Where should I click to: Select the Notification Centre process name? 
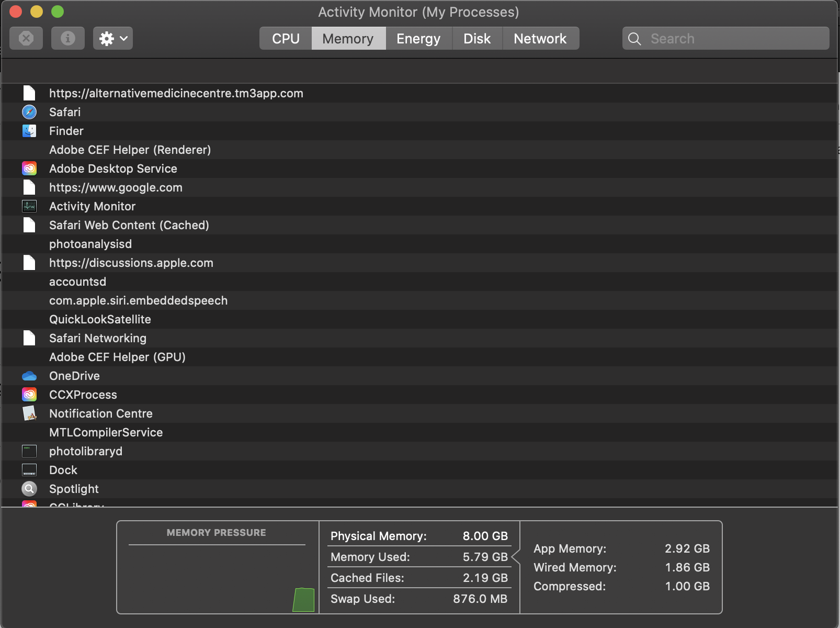[x=101, y=413]
